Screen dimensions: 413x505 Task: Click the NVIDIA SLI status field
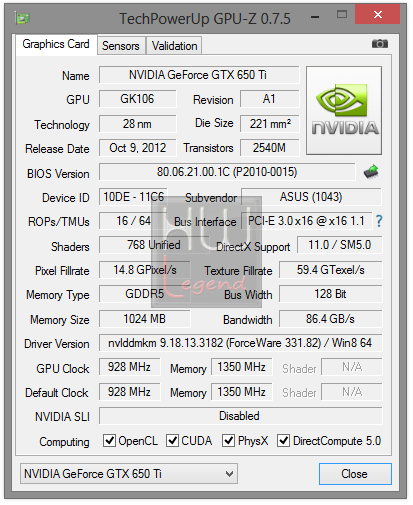[240, 416]
